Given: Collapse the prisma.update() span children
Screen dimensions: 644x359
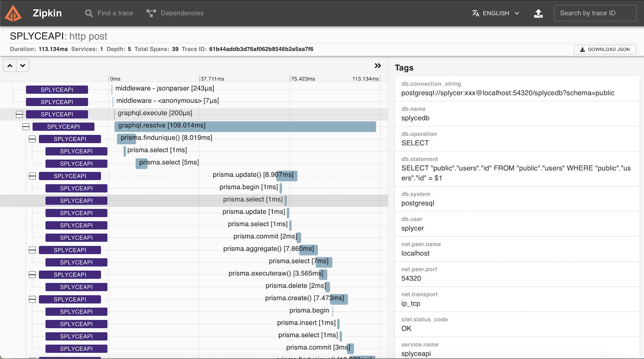Looking at the screenshot, I should pos(32,176).
